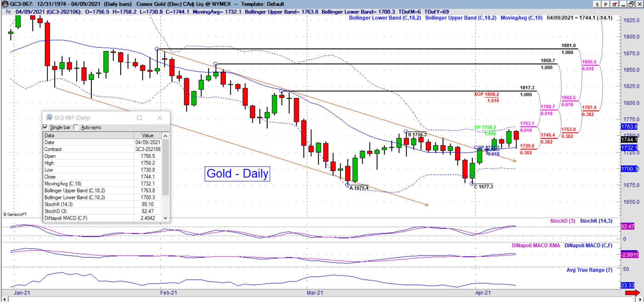Click the data window scroll up arrow
This screenshot has height=302, width=644.
[165, 136]
